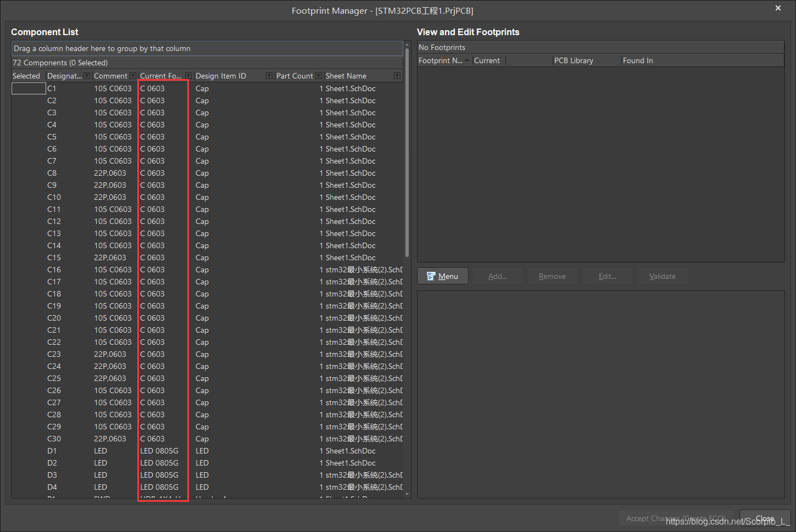Click the Add footprint button
Screen dimensions: 796x532
tap(497, 276)
